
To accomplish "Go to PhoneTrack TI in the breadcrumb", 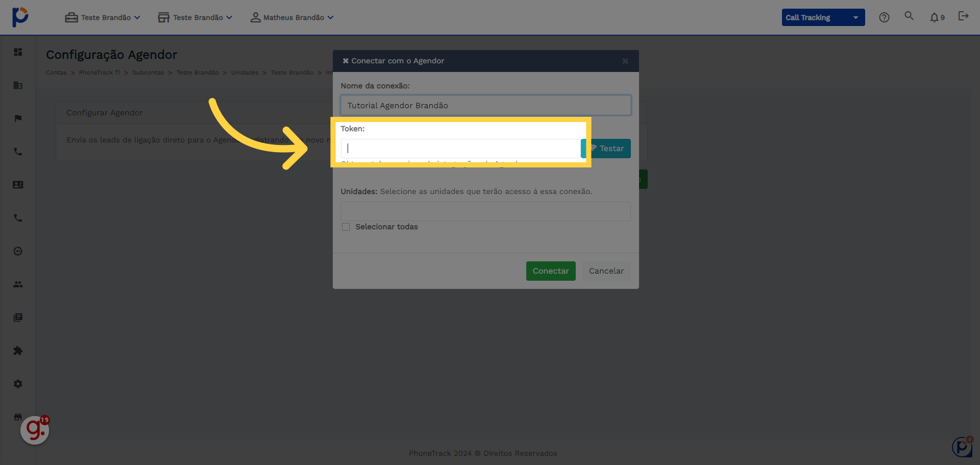I will 100,72.
